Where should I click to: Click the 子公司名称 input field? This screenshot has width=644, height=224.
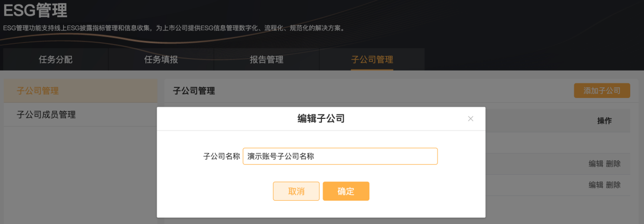coord(340,156)
